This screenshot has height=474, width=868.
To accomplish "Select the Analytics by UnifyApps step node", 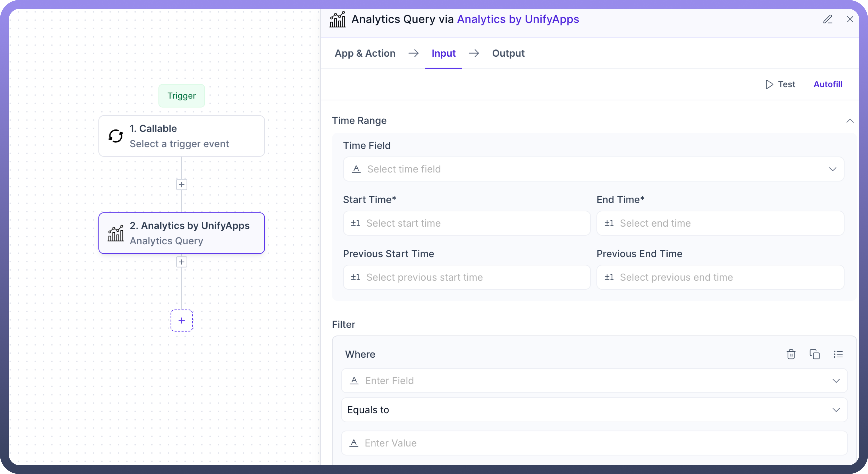I will pos(182,233).
